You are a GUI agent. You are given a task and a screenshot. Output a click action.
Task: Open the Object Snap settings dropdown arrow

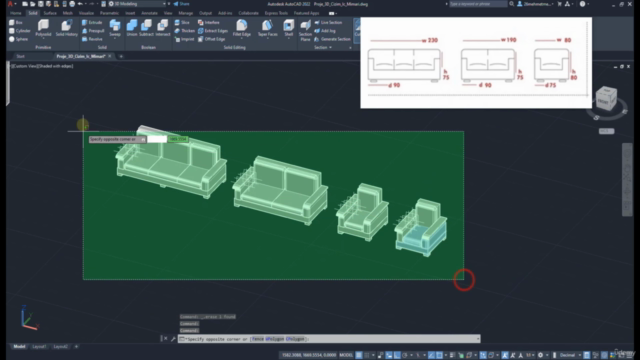446,355
